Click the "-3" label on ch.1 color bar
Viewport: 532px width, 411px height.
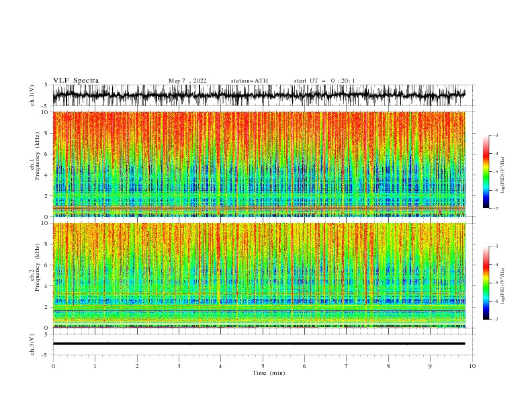coord(495,135)
